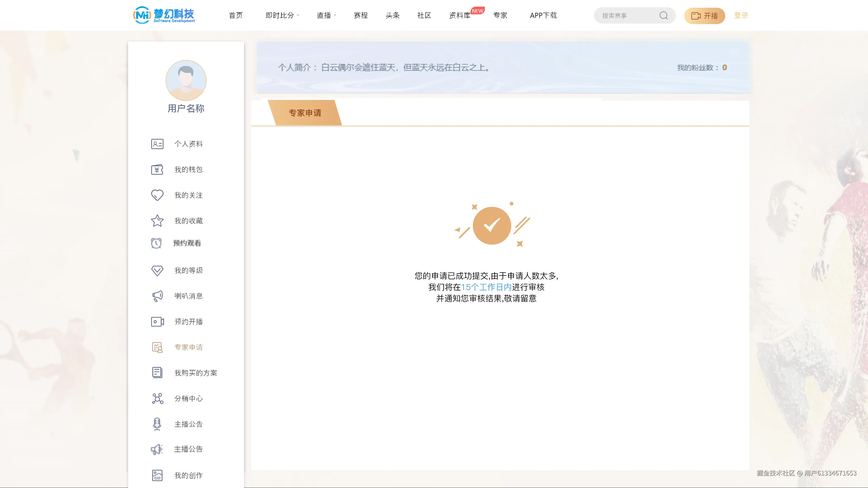Screen dimensions: 868x488
Task: Click the megaphone icon beside 喇叭消息
Action: (x=157, y=296)
